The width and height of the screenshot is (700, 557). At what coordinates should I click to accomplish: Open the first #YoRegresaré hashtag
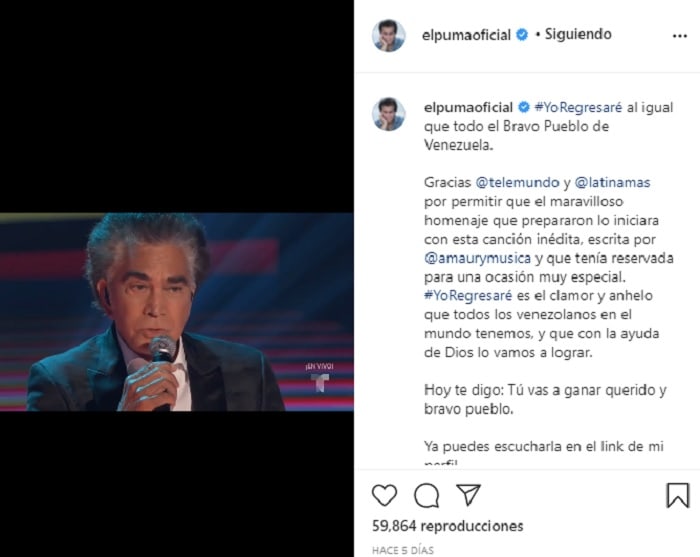tap(578, 107)
